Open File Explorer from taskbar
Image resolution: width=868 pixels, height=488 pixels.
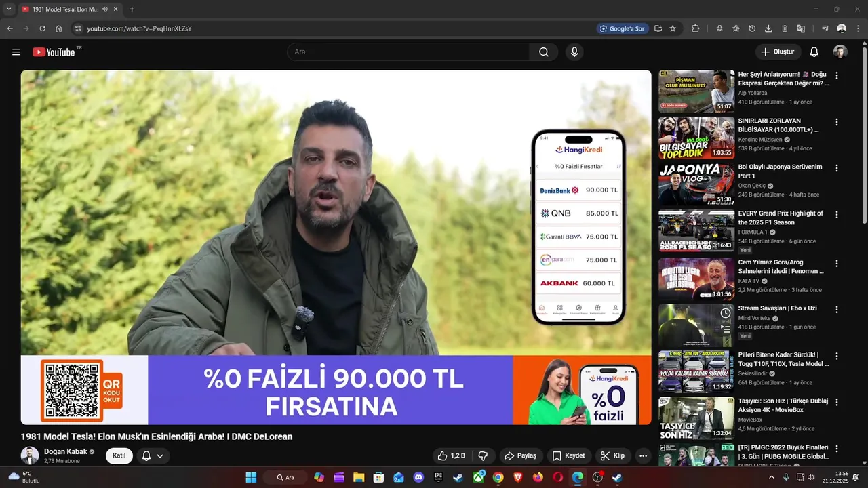(x=359, y=477)
